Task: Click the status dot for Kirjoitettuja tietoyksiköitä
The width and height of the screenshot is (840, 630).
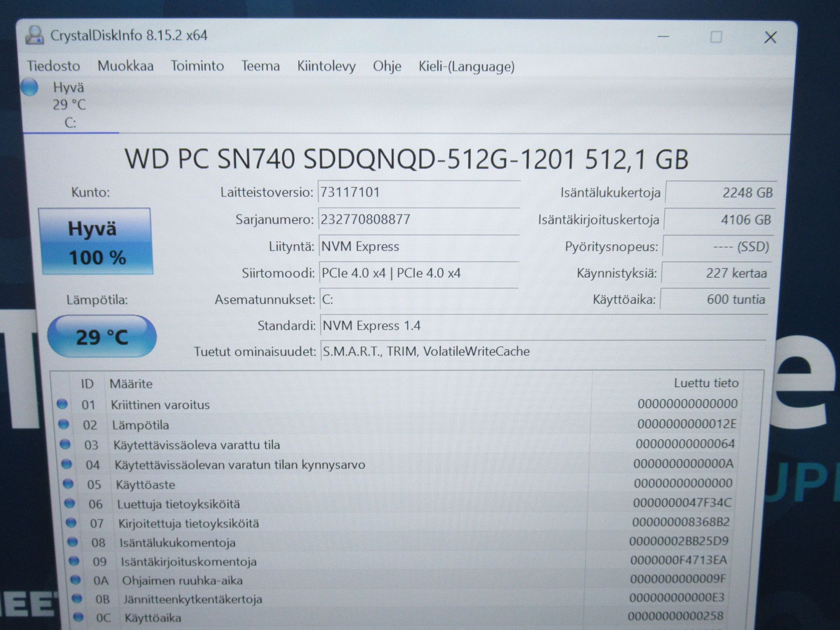Action: point(71,523)
